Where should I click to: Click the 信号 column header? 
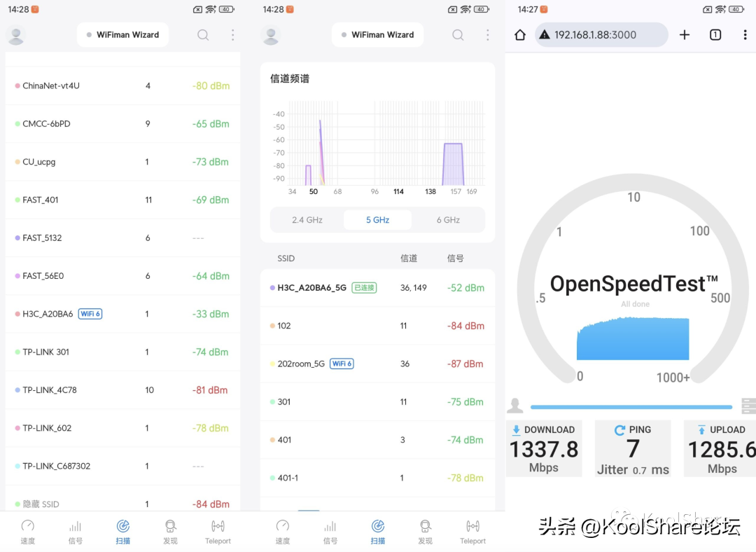(x=455, y=258)
